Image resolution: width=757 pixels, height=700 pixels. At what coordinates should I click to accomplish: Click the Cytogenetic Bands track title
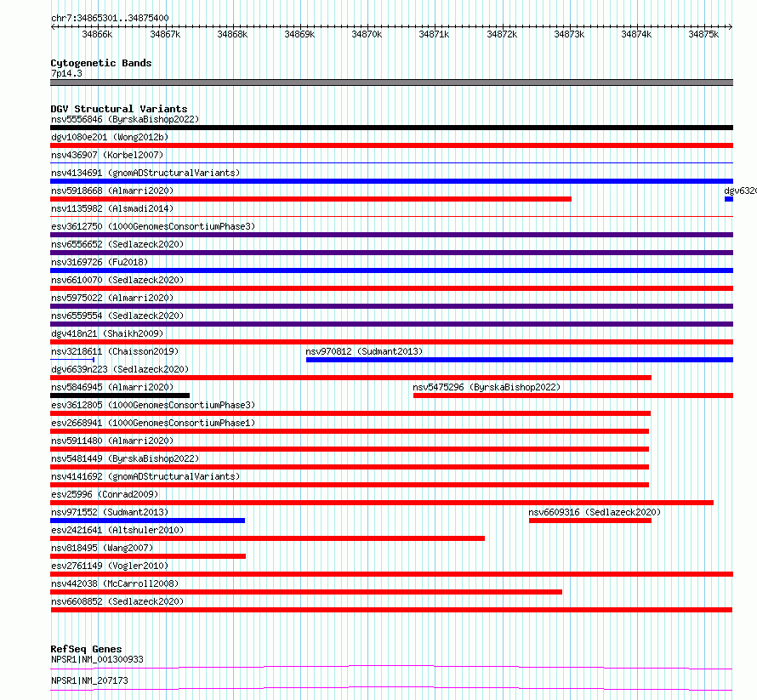(101, 63)
